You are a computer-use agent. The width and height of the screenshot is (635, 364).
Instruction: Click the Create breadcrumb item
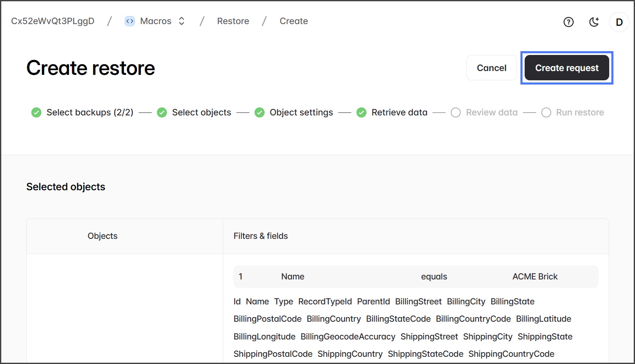pyautogui.click(x=293, y=21)
